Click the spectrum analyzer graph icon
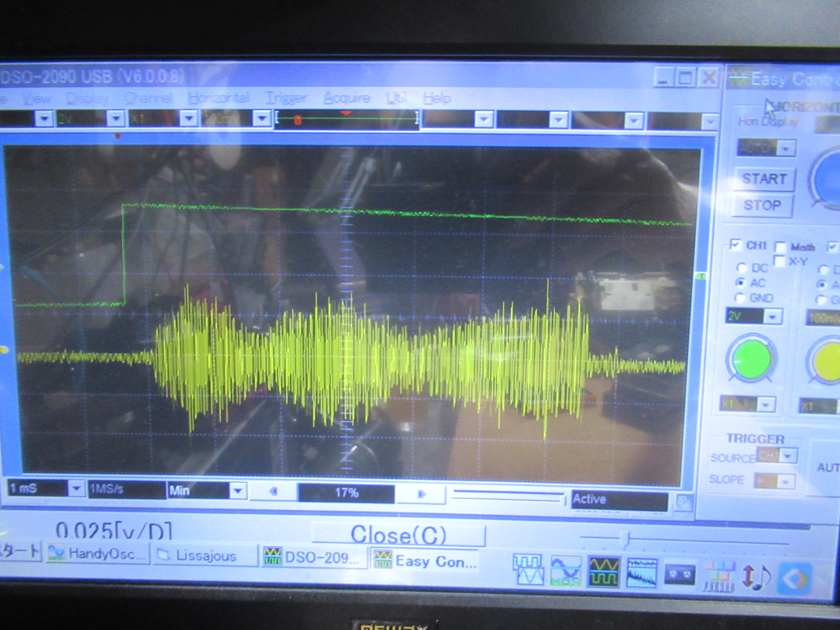This screenshot has width=840, height=630. click(642, 573)
